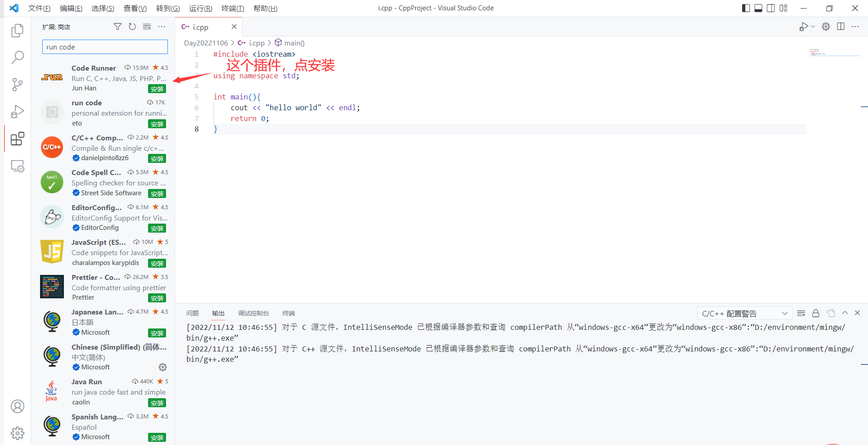868x445 pixels.
Task: Install the C/C++ Compile Run extension
Action: 157,158
